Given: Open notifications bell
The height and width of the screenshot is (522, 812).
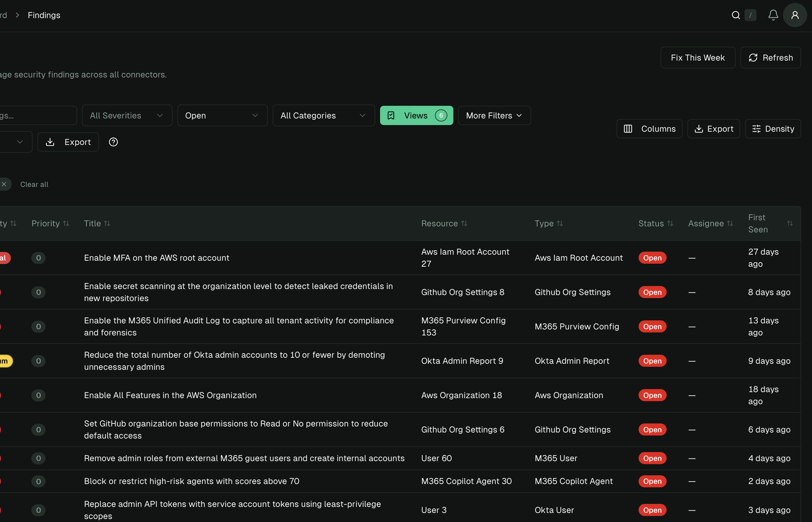Looking at the screenshot, I should [773, 15].
